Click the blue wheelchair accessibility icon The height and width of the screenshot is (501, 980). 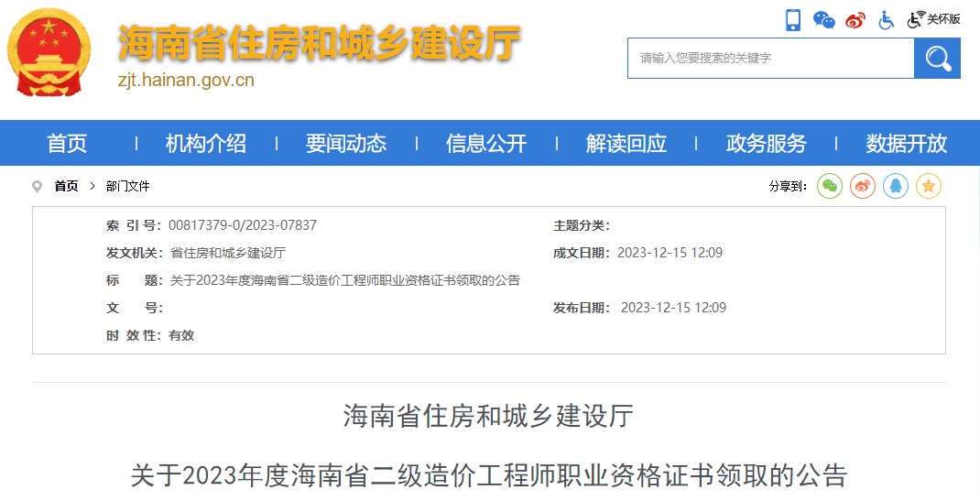tap(886, 19)
